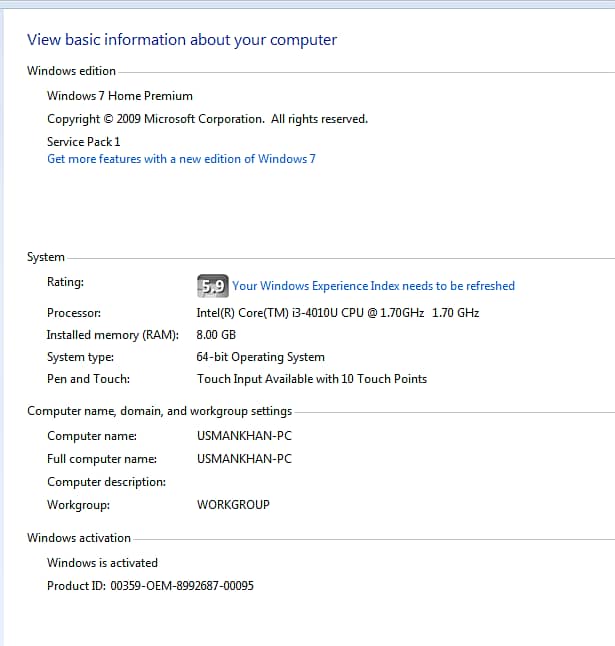
Task: Open 'Get more features with a new edition' link
Action: (181, 159)
